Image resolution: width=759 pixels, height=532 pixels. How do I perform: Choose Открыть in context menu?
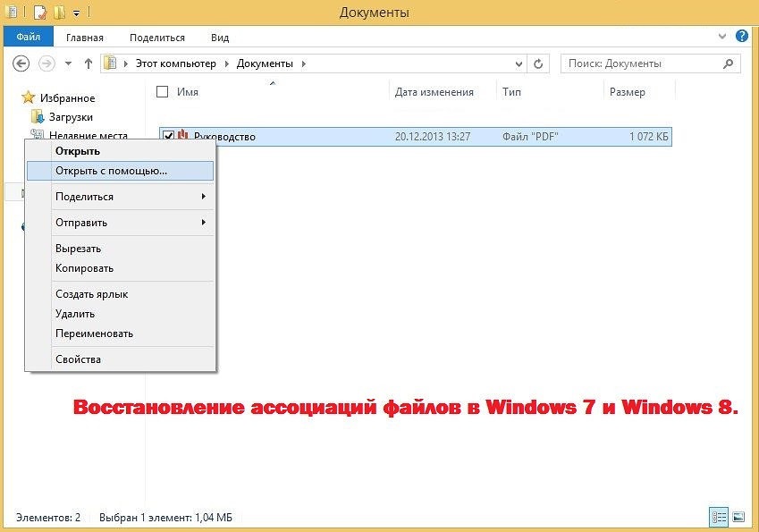pyautogui.click(x=120, y=151)
